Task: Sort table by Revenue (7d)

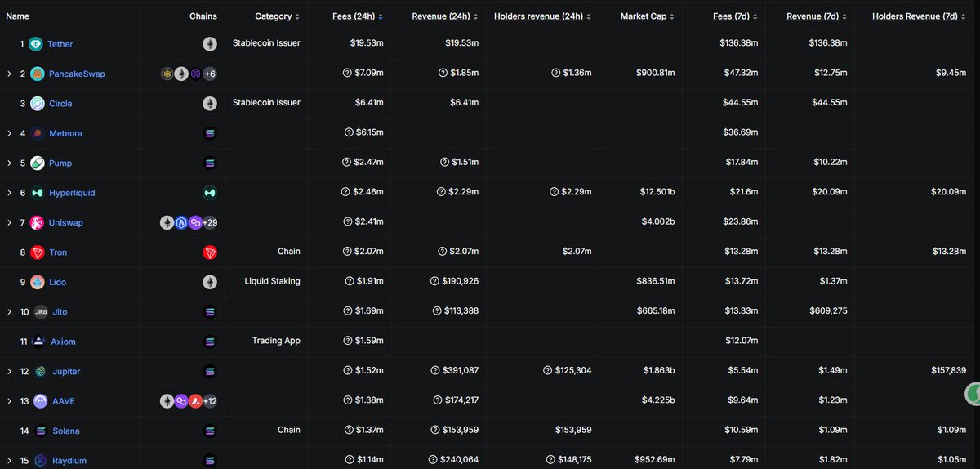Action: pos(817,16)
